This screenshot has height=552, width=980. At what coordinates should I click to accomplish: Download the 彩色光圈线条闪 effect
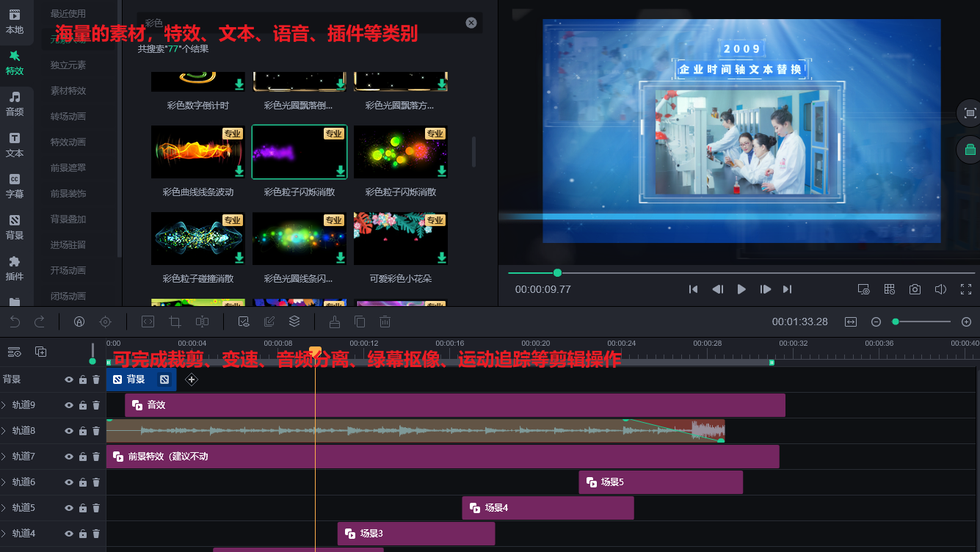click(x=341, y=258)
